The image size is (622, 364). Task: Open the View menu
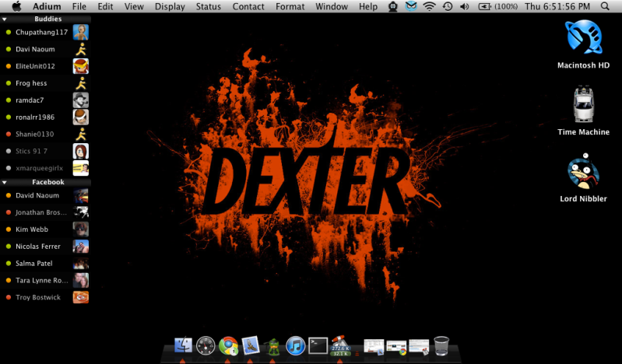pyautogui.click(x=134, y=6)
